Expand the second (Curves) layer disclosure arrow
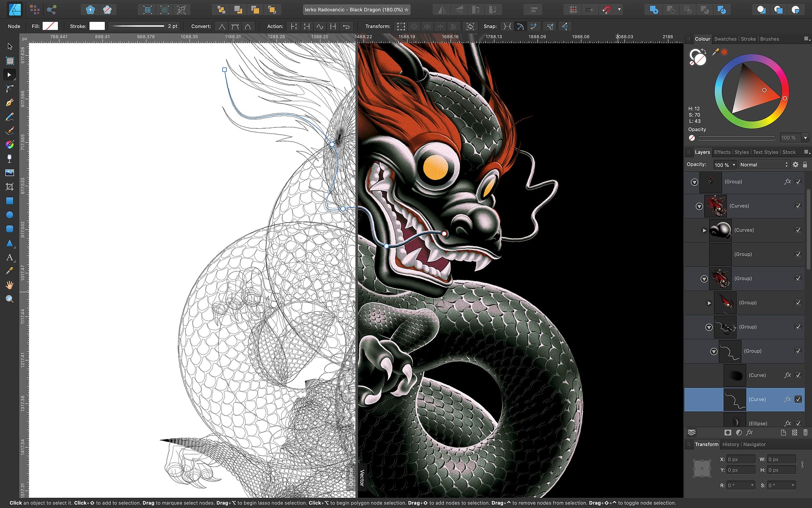Image resolution: width=812 pixels, height=508 pixels. pyautogui.click(x=705, y=230)
